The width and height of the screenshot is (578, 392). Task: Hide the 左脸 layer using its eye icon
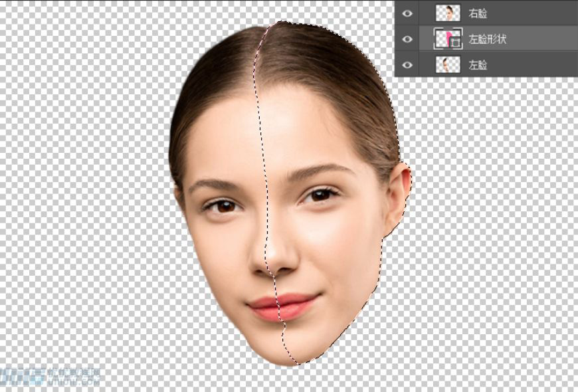[x=407, y=62]
